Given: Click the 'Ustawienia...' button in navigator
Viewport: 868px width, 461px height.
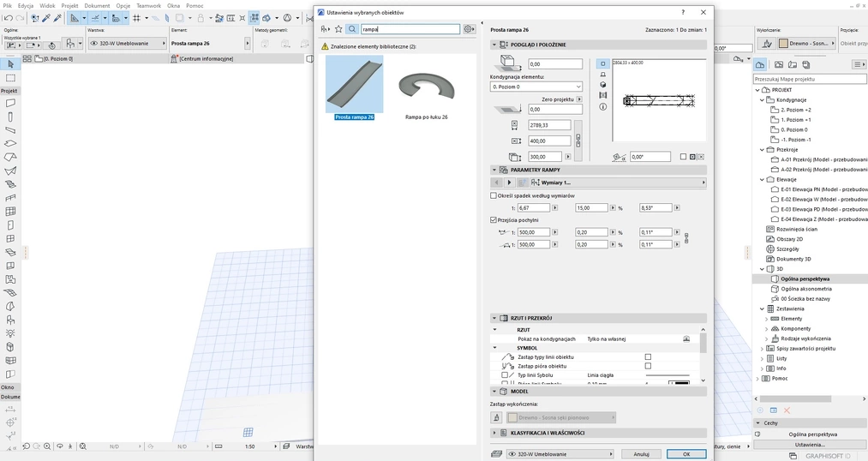Looking at the screenshot, I should (810, 445).
